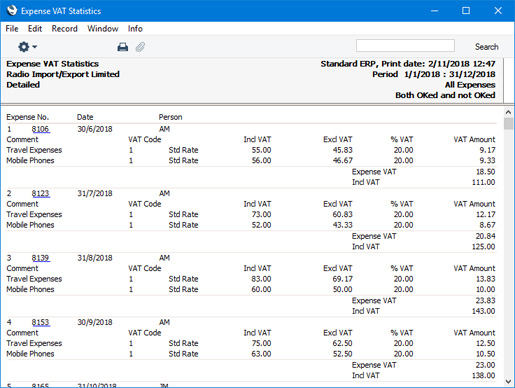
Task: Open expense number 8106 link
Action: 40,129
